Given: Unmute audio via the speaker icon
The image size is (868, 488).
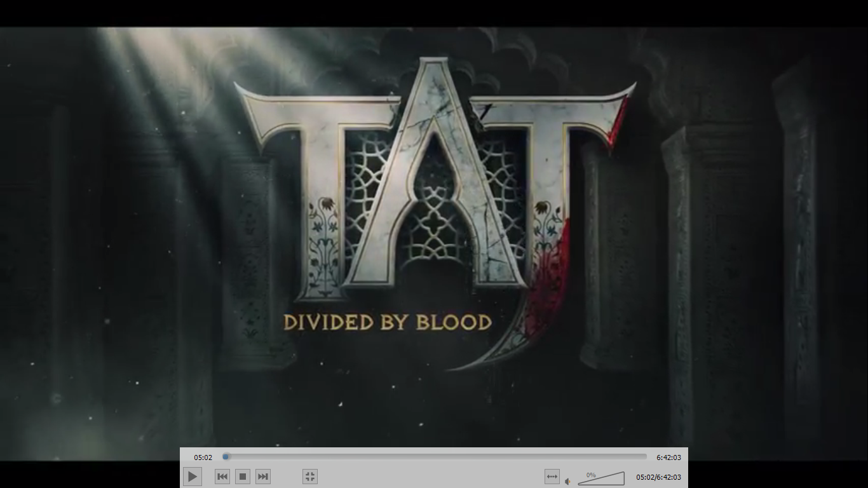Looking at the screenshot, I should point(568,481).
